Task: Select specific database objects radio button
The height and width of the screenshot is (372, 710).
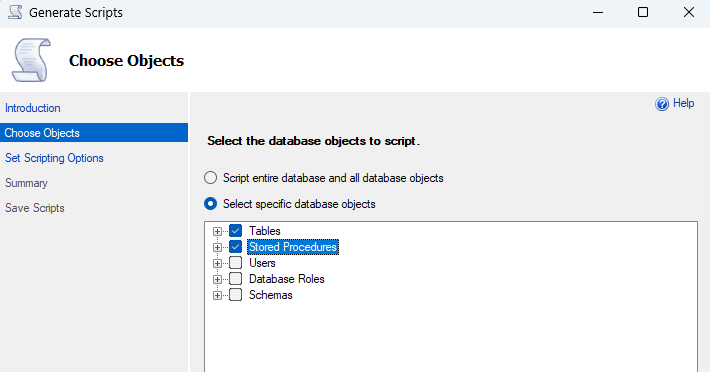Action: 211,204
